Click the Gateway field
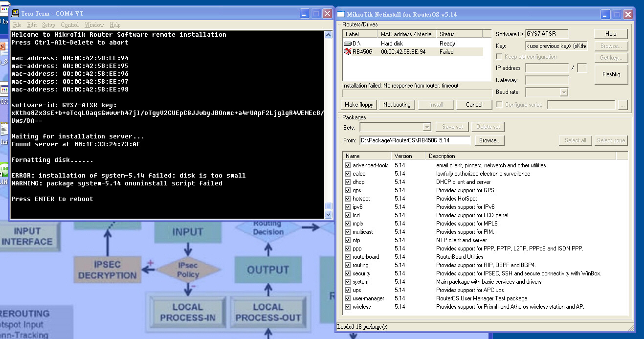Screen dimensions: 644x339 coord(547,80)
